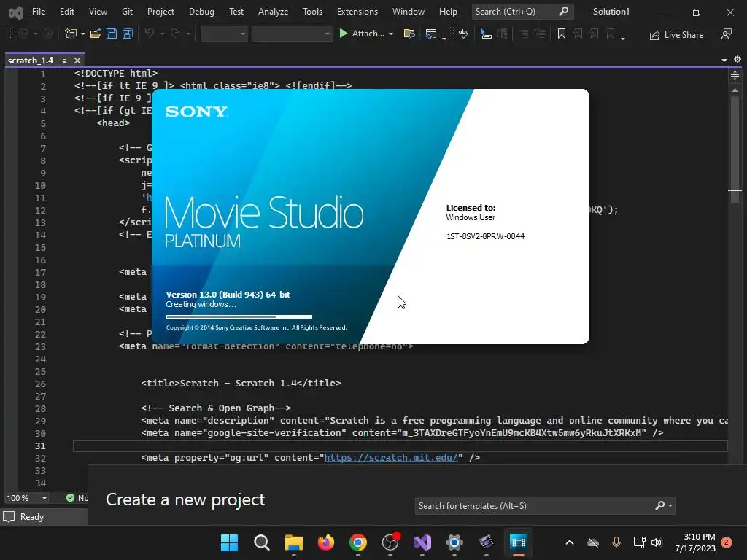Click the Movie Studio loading progress bar

click(239, 316)
